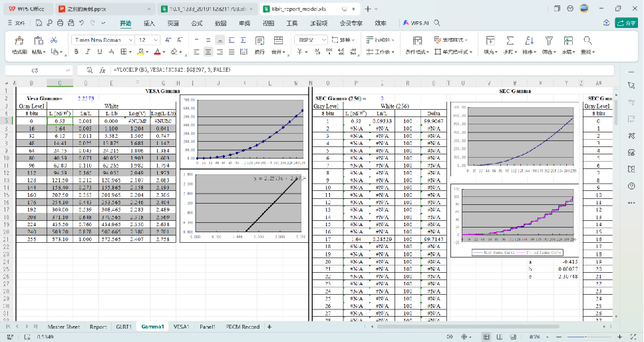Expand the quick access toolbar chevron

coord(103,23)
